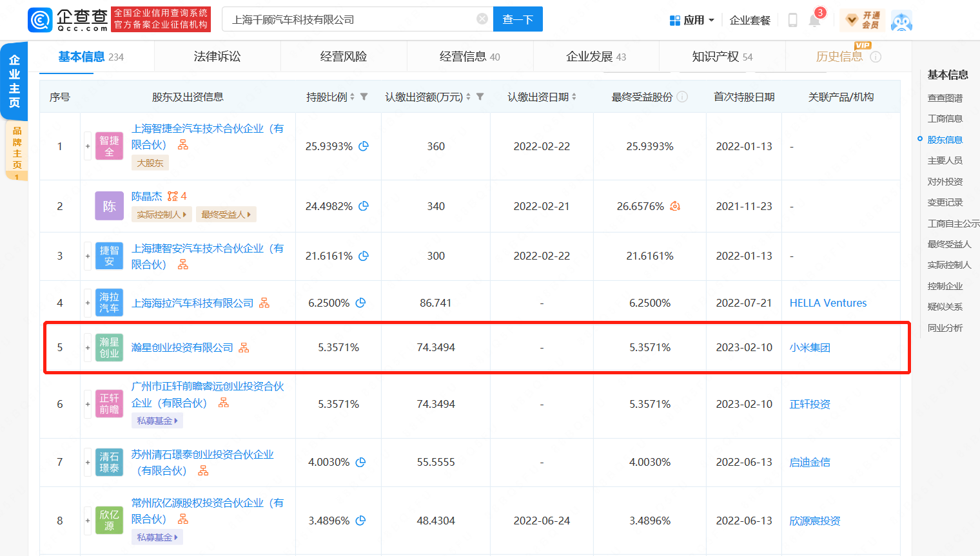Select the 企业主页 side tab
Viewport: 980px width, 556px height.
tap(14, 81)
